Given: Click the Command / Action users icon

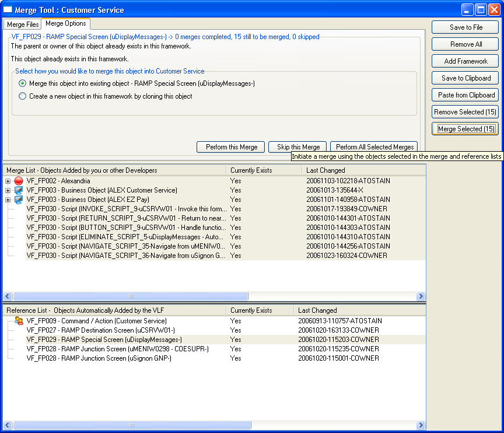Looking at the screenshot, I should [19, 321].
